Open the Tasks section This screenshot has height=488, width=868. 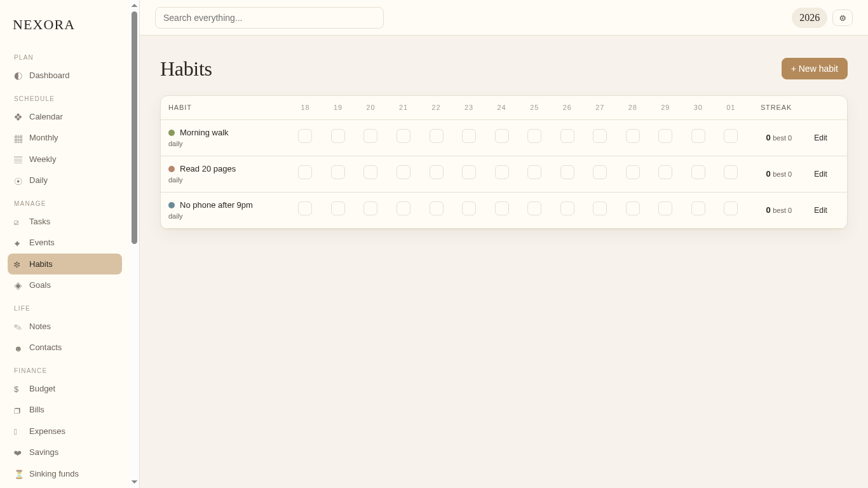tap(65, 222)
